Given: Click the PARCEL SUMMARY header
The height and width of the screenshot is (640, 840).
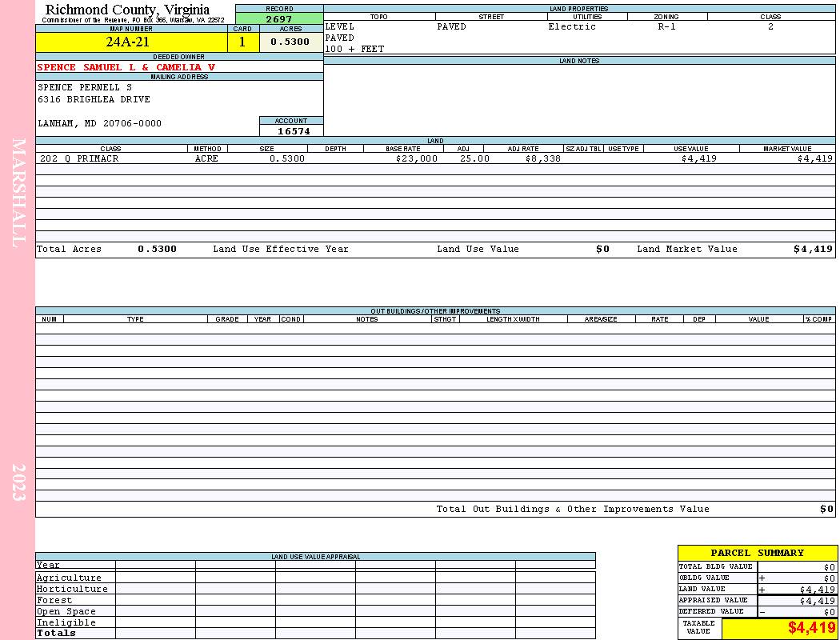Looking at the screenshot, I should 758,553.
